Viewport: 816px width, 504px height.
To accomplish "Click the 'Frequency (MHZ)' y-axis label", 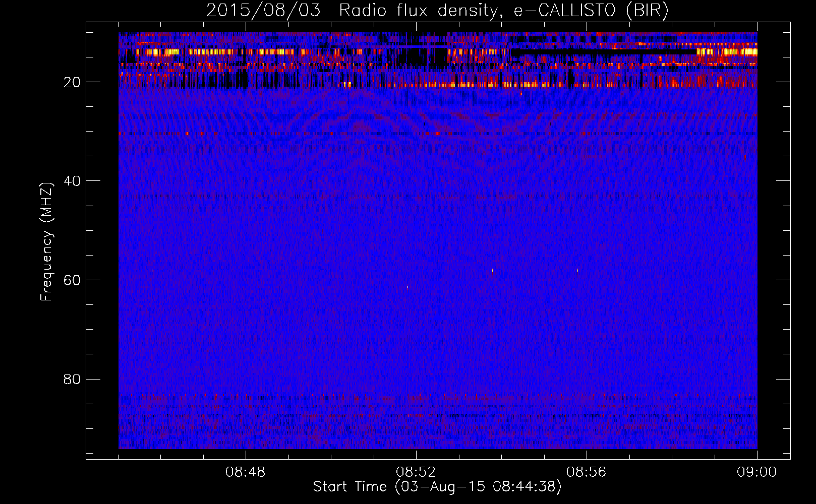I will point(46,242).
